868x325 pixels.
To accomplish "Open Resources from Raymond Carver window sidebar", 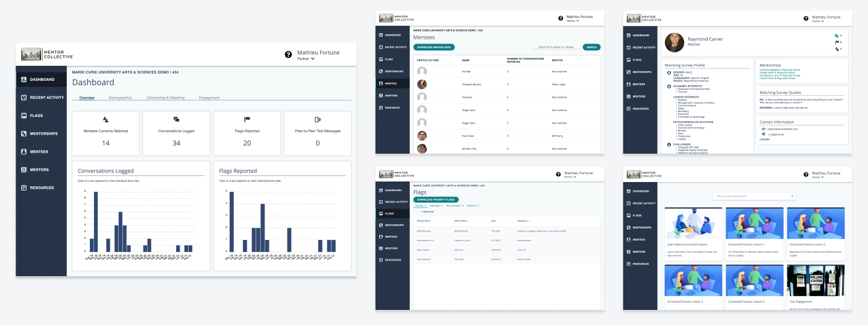I will coord(641,109).
